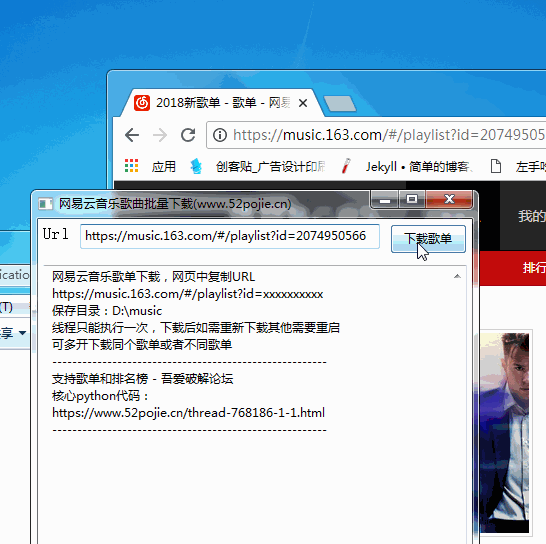Viewport: 546px width, 544px height.
Task: Click the 下载歌单 download button
Action: pyautogui.click(x=428, y=239)
